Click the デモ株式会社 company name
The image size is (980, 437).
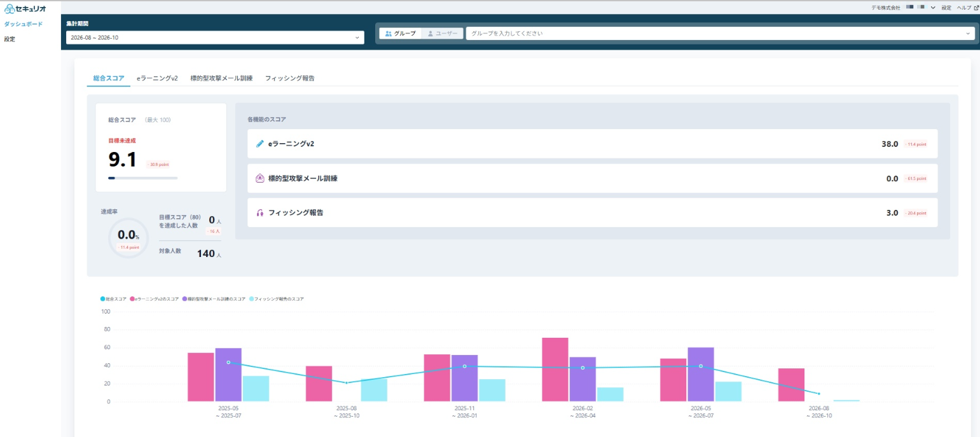pyautogui.click(x=886, y=8)
